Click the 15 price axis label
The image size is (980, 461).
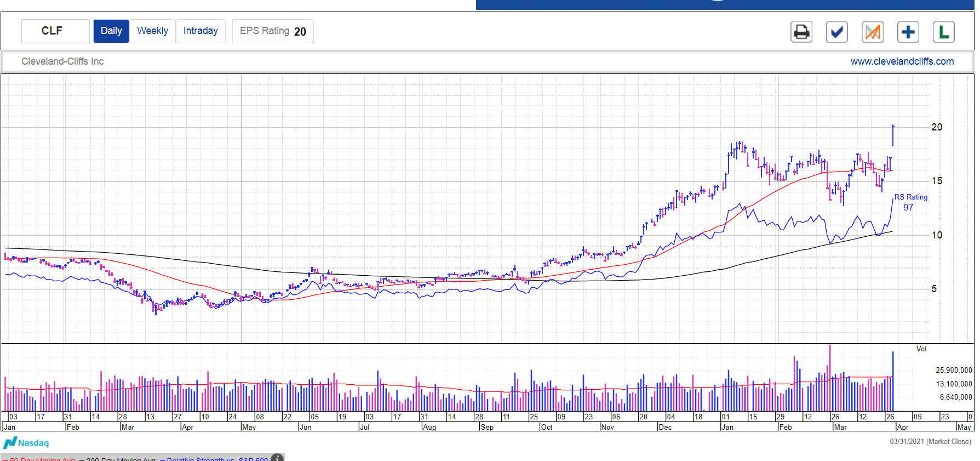[x=937, y=181]
